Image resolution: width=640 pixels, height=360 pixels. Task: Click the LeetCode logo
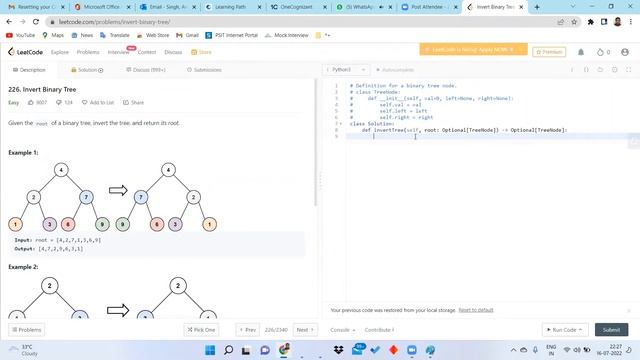pyautogui.click(x=25, y=52)
